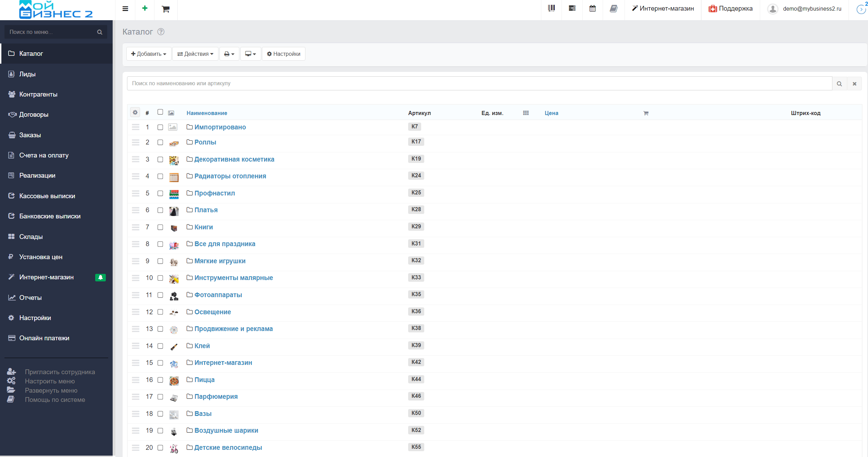This screenshot has height=457, width=868.
Task: Click magnifier button to search catalog
Action: pyautogui.click(x=839, y=84)
